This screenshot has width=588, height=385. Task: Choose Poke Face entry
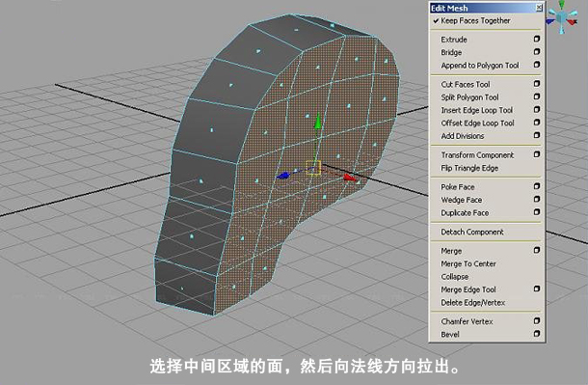click(458, 187)
